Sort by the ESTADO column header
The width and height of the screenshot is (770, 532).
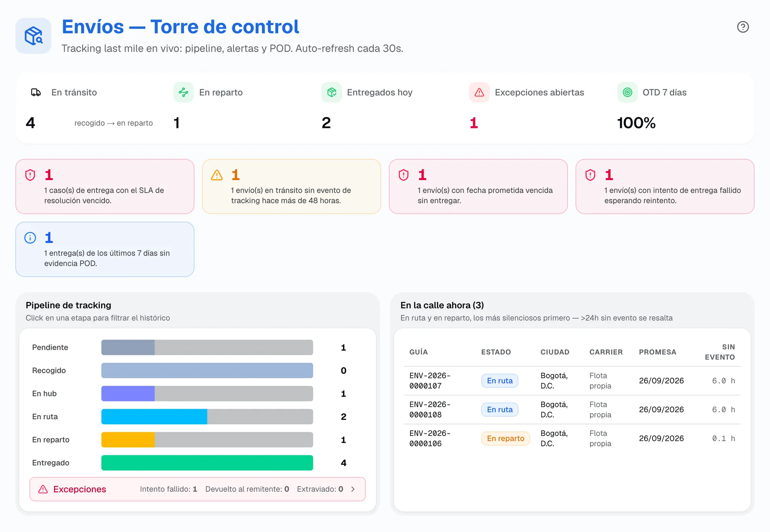[496, 352]
